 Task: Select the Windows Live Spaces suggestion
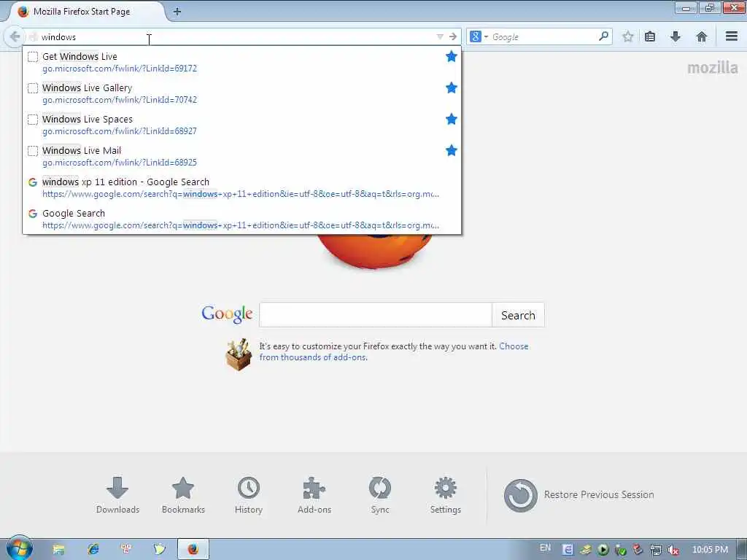coord(242,125)
